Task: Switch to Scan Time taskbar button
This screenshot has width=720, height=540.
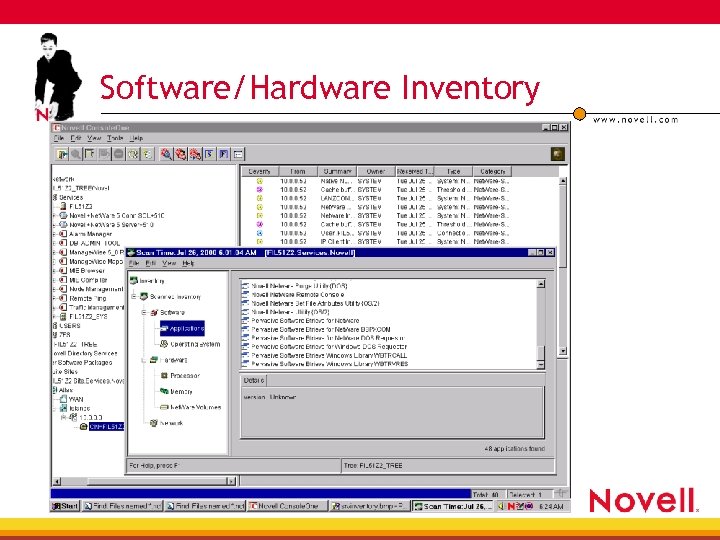Action: pyautogui.click(x=453, y=506)
